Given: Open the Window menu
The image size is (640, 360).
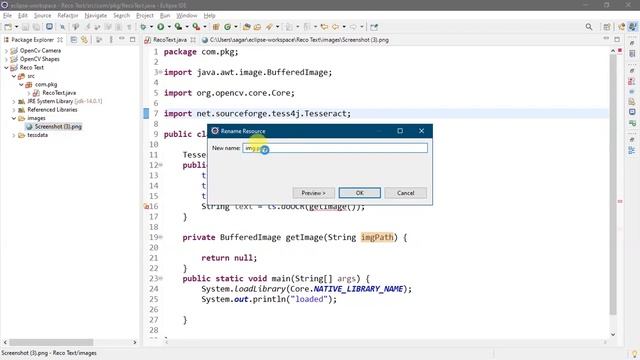Looking at the screenshot, I should point(187,16).
